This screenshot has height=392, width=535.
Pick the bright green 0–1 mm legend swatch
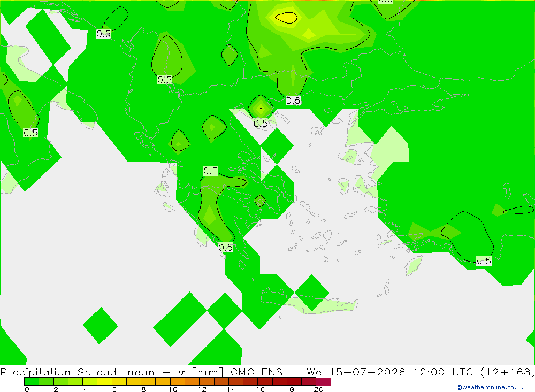[x=32, y=381]
